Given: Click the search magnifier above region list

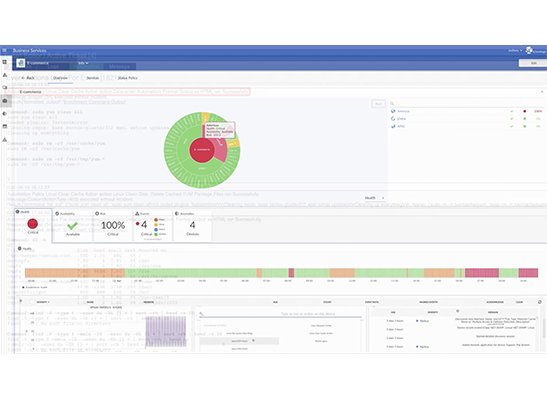Looking at the screenshot, I should tap(392, 104).
